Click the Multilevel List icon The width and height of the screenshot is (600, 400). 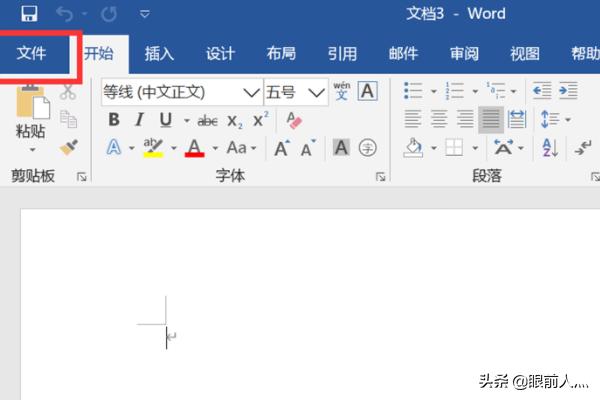[x=496, y=91]
